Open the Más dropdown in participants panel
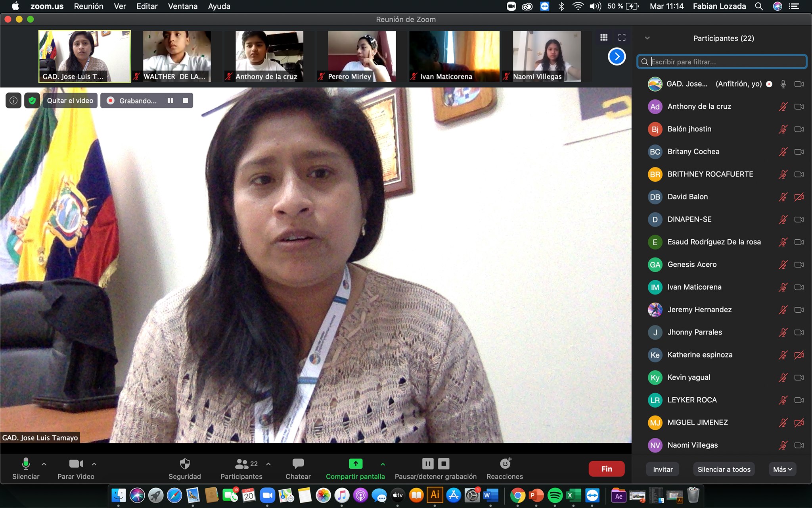This screenshot has height=508, width=812. coord(782,469)
